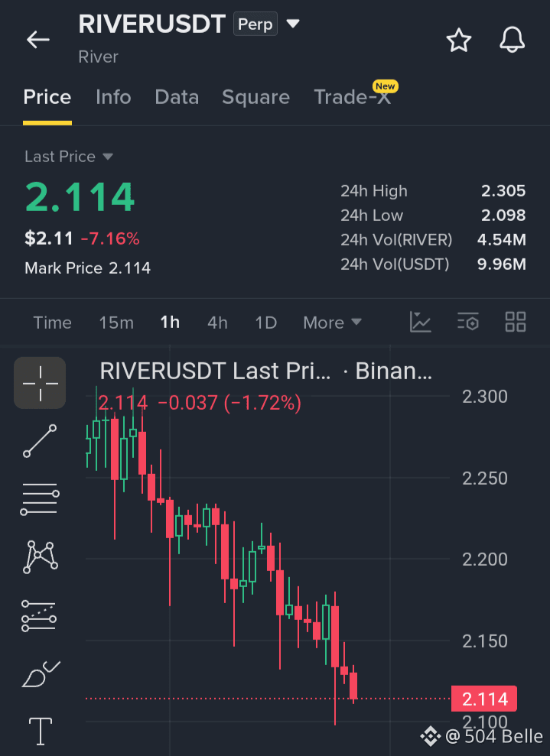This screenshot has height=756, width=550.
Task: Tap the large 2.114 last price
Action: [x=80, y=197]
